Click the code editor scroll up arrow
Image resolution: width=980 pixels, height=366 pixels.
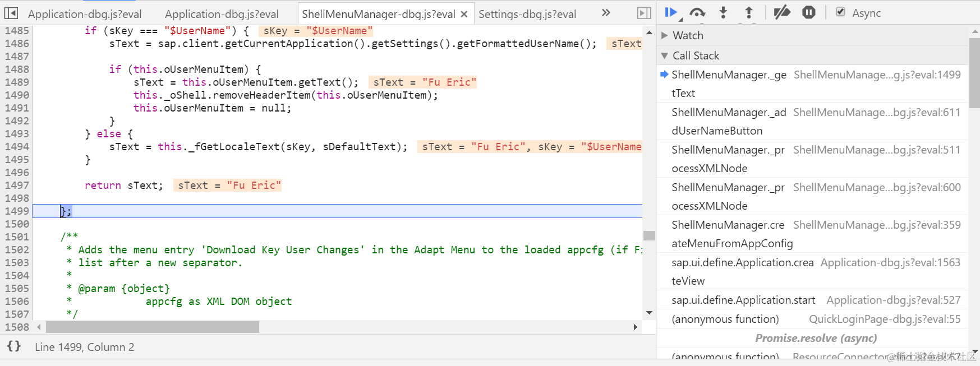click(x=649, y=33)
